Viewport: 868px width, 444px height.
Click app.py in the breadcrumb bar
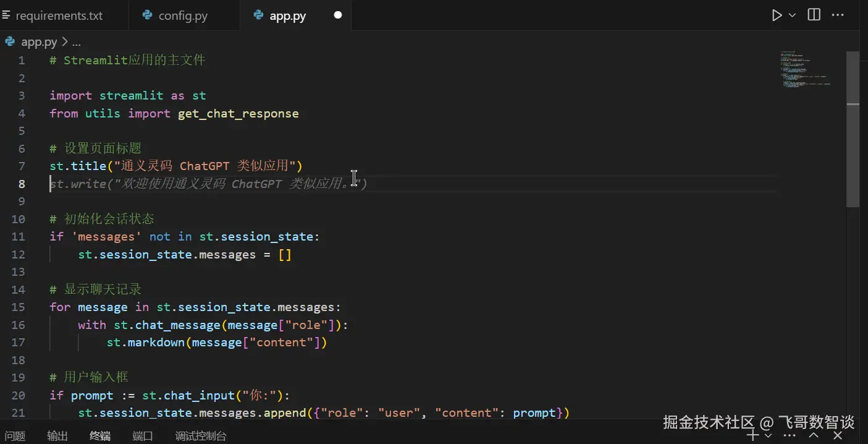39,42
